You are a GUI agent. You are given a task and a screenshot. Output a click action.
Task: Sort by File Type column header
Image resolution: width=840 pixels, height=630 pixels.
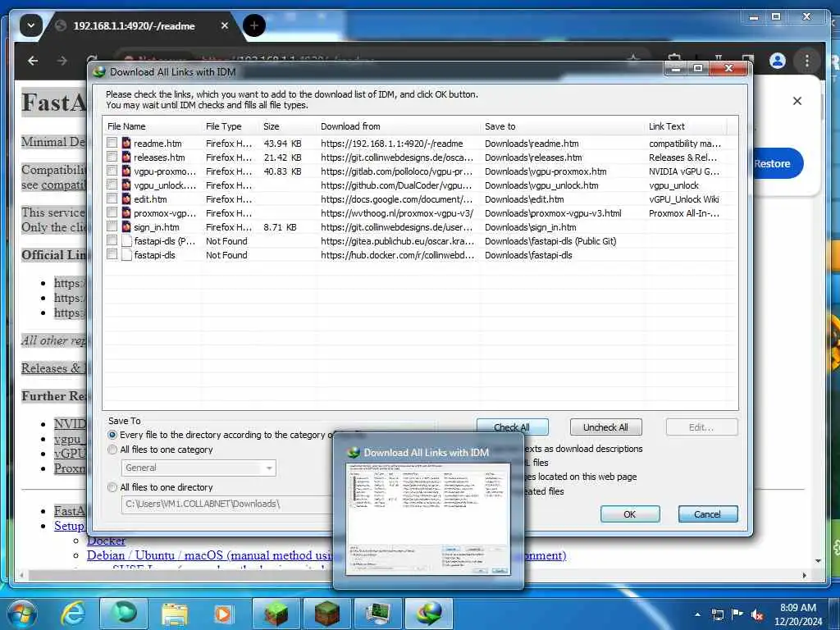[224, 126]
